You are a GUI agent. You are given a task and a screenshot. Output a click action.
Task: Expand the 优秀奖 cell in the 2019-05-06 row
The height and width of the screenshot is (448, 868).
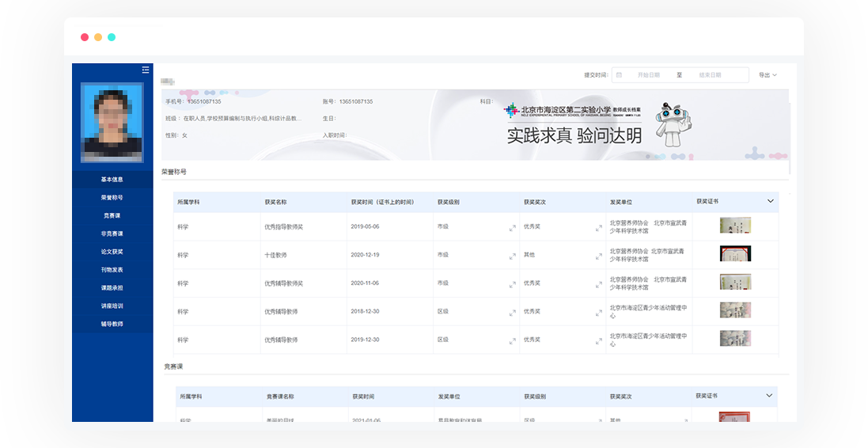click(598, 228)
